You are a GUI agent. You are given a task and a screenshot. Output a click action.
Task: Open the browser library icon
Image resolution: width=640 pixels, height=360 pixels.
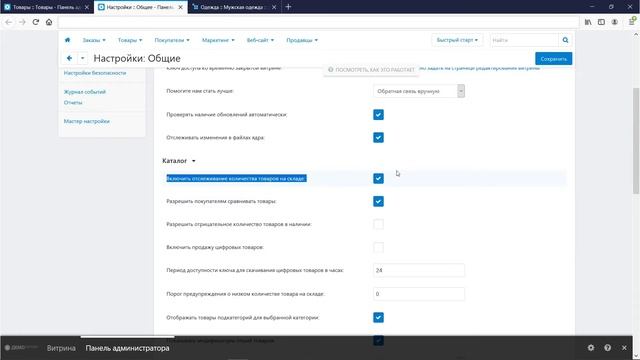point(588,22)
